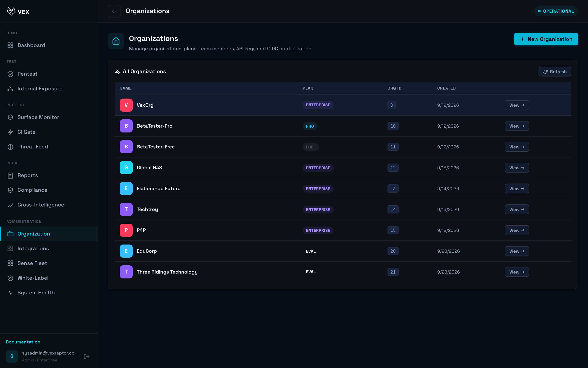
Task: Create a New Organization
Action: pyautogui.click(x=546, y=39)
